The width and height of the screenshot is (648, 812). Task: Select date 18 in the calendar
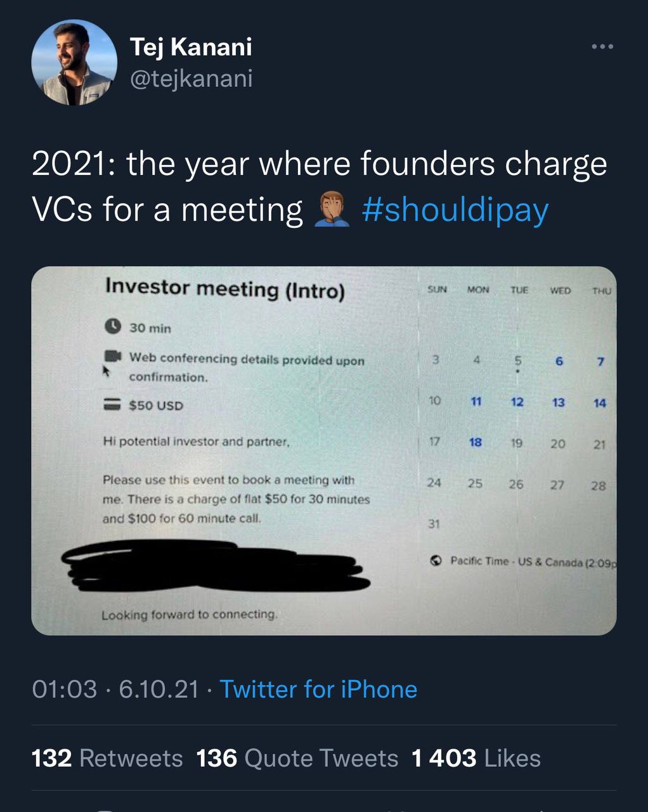pyautogui.click(x=476, y=442)
